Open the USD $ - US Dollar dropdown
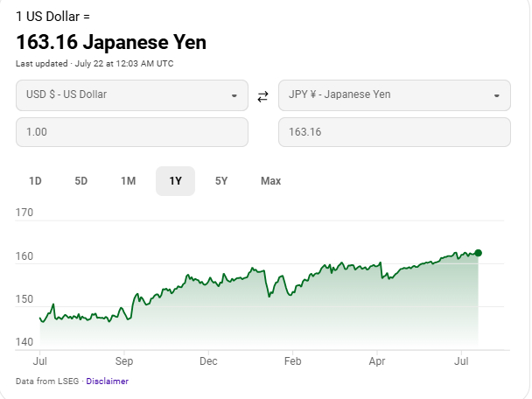532x399 pixels. pyautogui.click(x=132, y=95)
